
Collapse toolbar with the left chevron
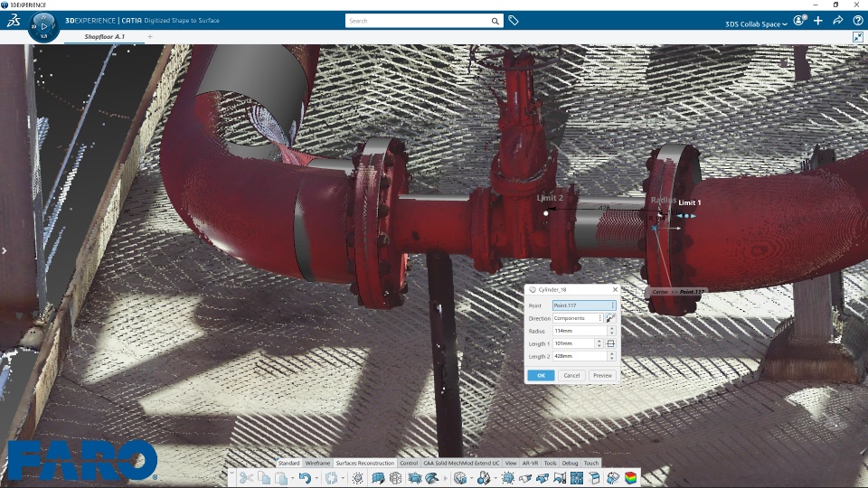pyautogui.click(x=232, y=474)
